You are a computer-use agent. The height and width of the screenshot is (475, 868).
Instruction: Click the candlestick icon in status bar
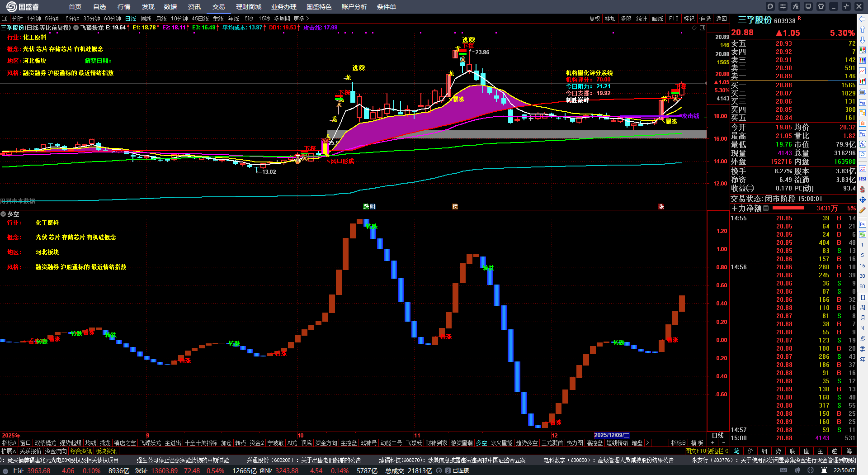(798, 470)
